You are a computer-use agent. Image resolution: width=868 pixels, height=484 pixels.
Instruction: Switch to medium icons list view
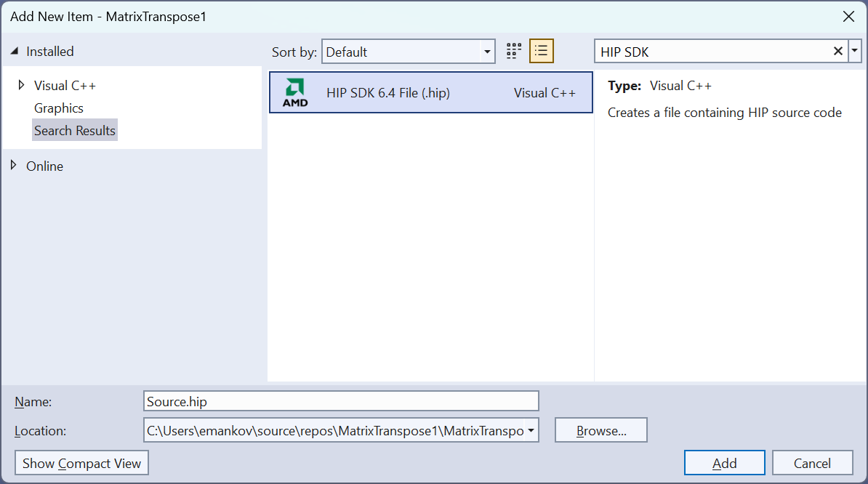click(x=542, y=51)
